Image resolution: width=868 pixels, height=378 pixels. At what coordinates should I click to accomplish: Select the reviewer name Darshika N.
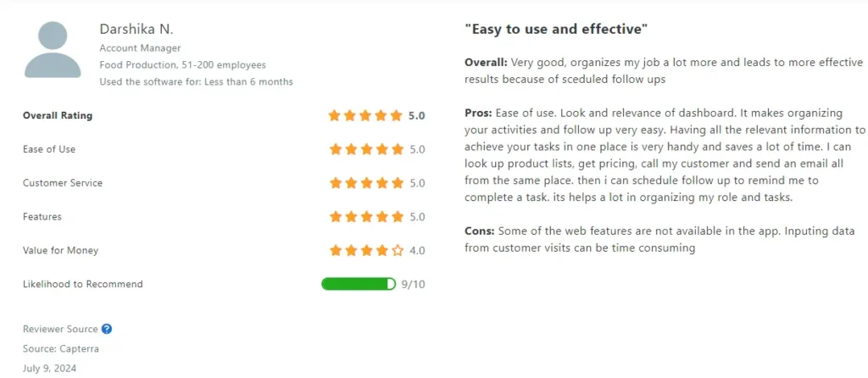click(x=136, y=30)
